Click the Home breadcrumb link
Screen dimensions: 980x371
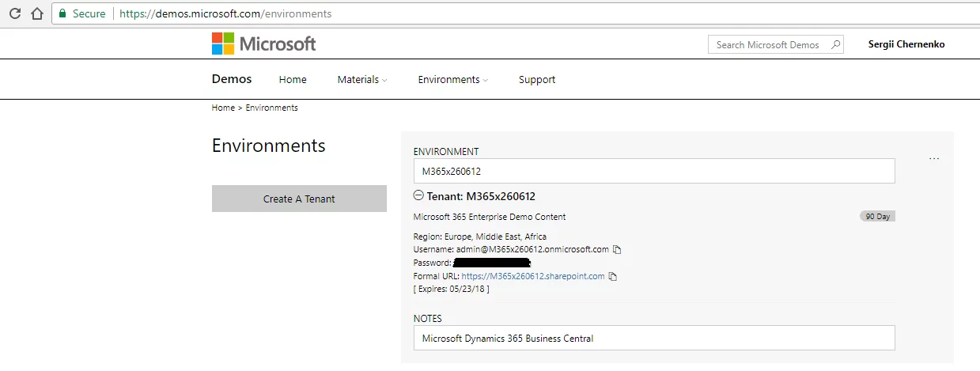(223, 108)
